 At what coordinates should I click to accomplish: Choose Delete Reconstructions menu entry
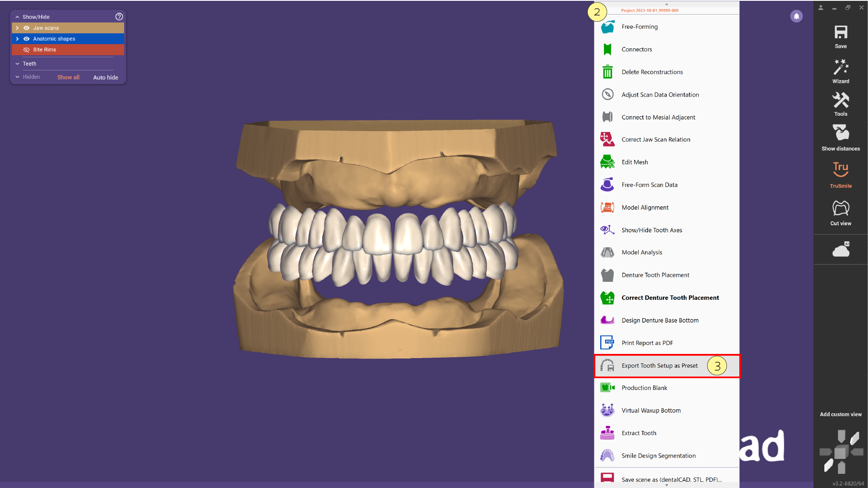tap(666, 72)
